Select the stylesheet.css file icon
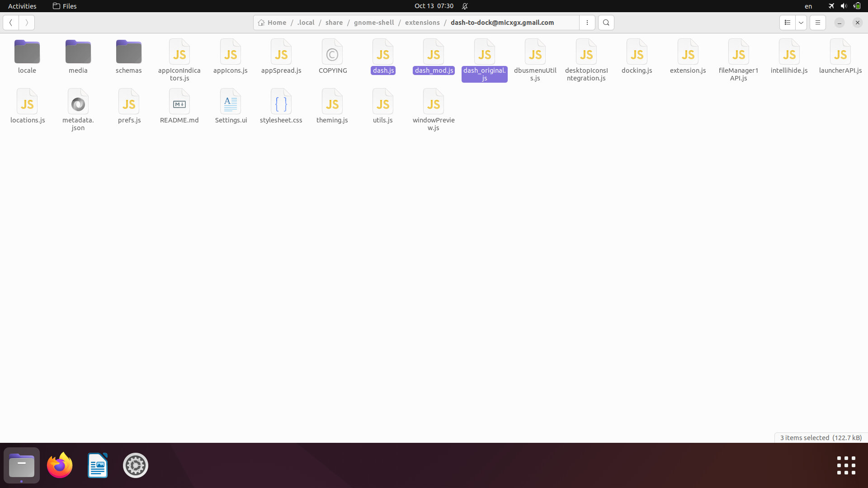The image size is (868, 488). tap(281, 103)
